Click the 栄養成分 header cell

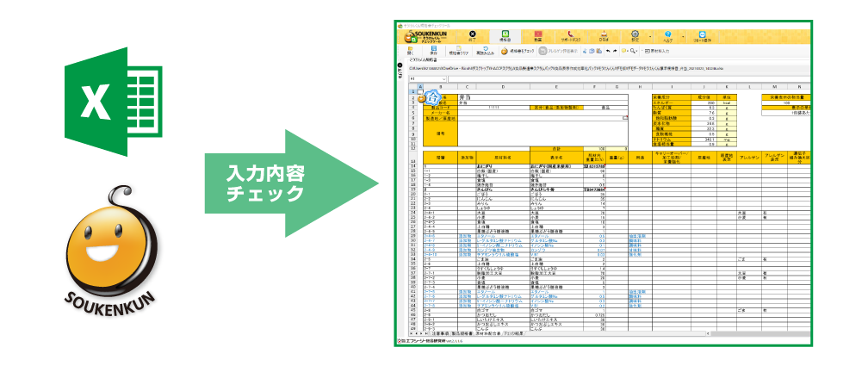(672, 97)
